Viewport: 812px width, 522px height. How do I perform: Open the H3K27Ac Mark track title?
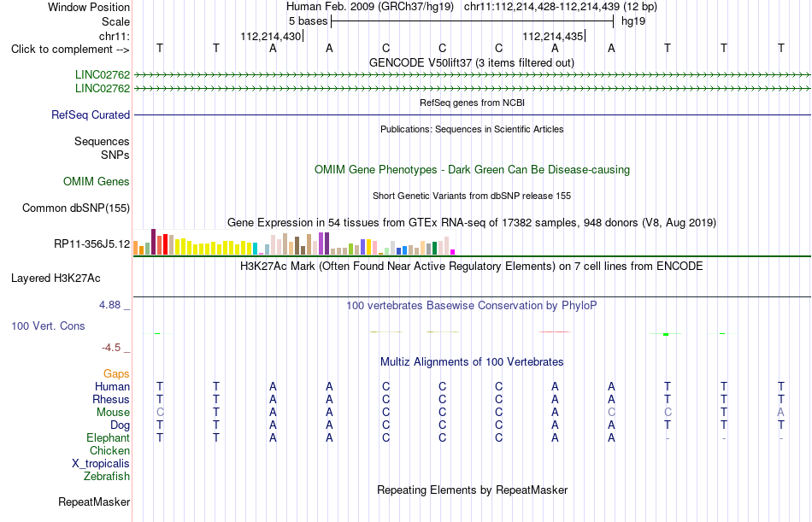(x=472, y=267)
